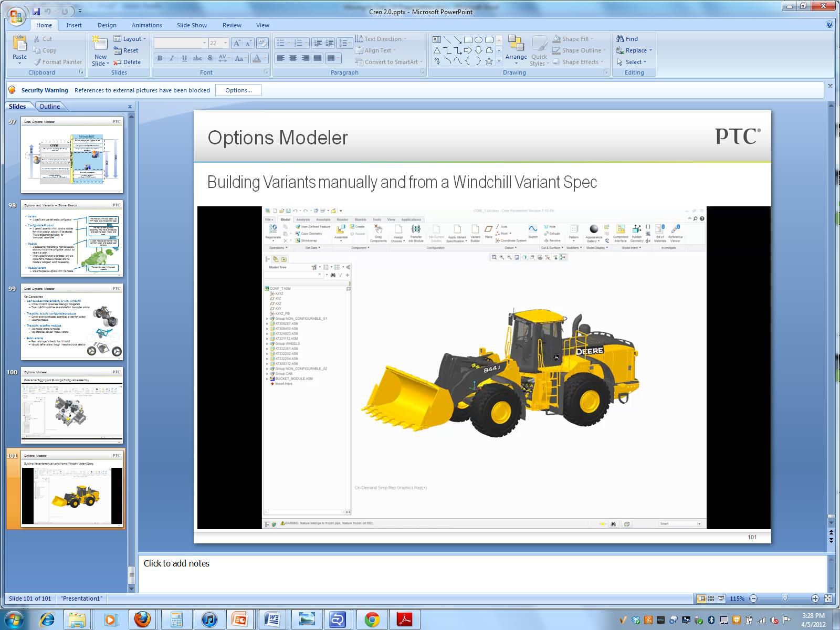
Task: Open the Font dialog launcher
Action: coord(266,72)
